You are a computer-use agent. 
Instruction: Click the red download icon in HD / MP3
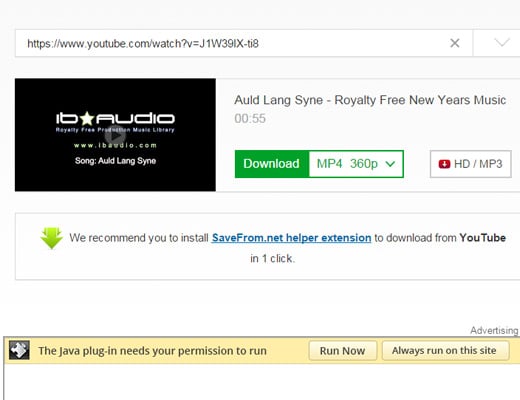point(444,164)
